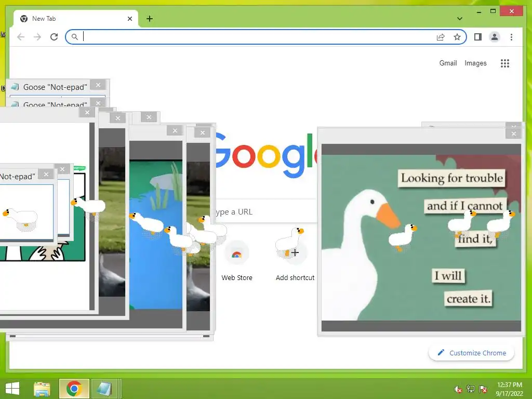This screenshot has width=532, height=399.
Task: Open File Explorer from the taskbar
Action: tap(42, 389)
